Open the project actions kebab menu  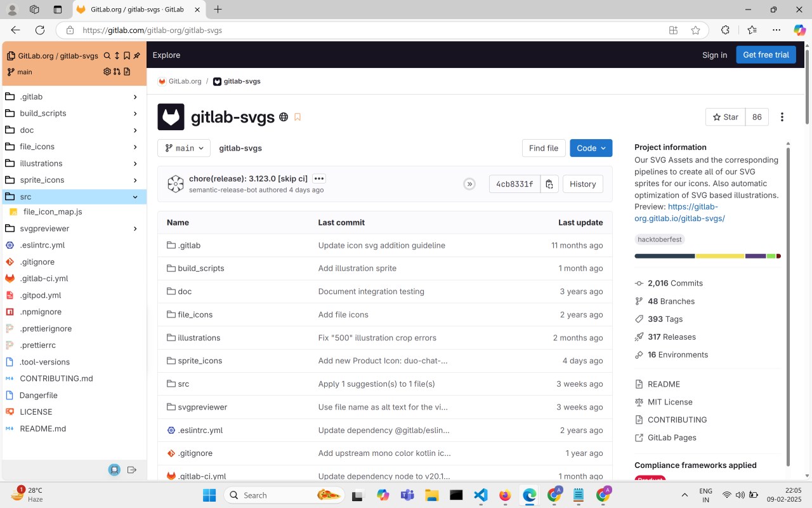pos(782,117)
